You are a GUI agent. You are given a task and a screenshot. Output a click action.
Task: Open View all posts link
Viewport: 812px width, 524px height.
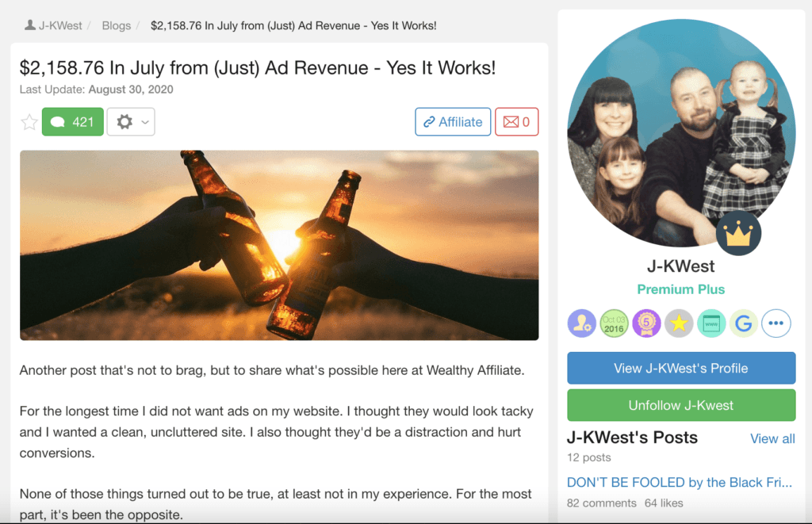click(x=772, y=438)
